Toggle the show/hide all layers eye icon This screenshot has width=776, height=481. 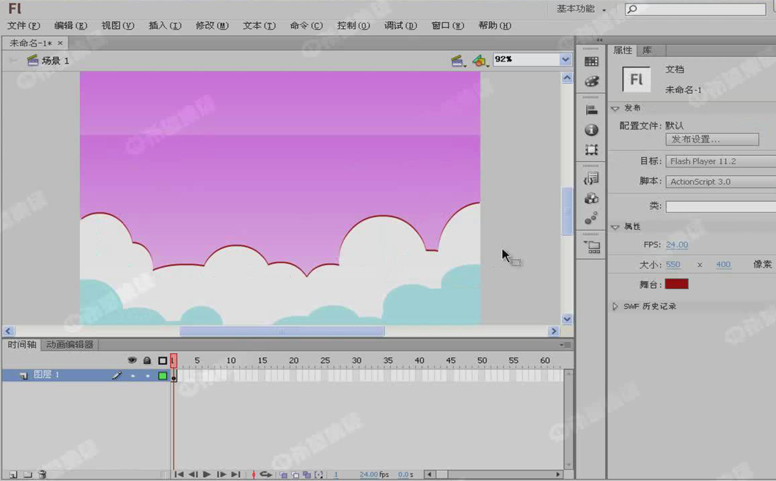click(132, 360)
